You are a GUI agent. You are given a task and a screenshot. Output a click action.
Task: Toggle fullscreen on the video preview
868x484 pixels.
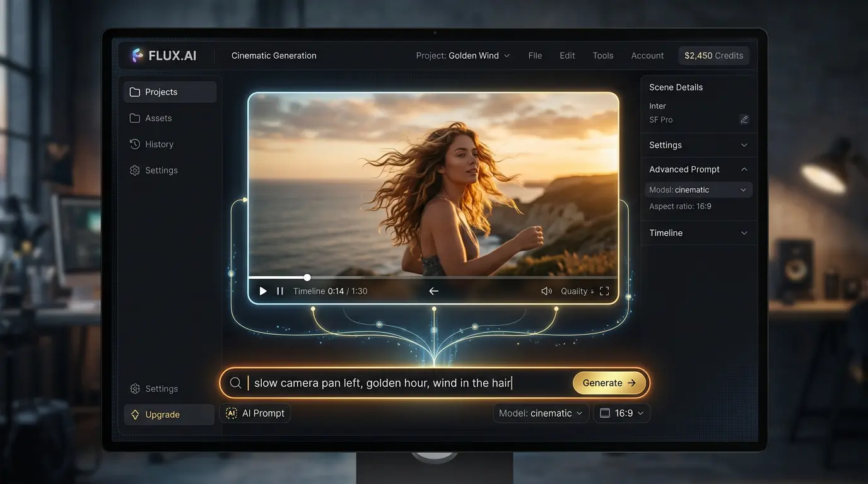pos(604,291)
